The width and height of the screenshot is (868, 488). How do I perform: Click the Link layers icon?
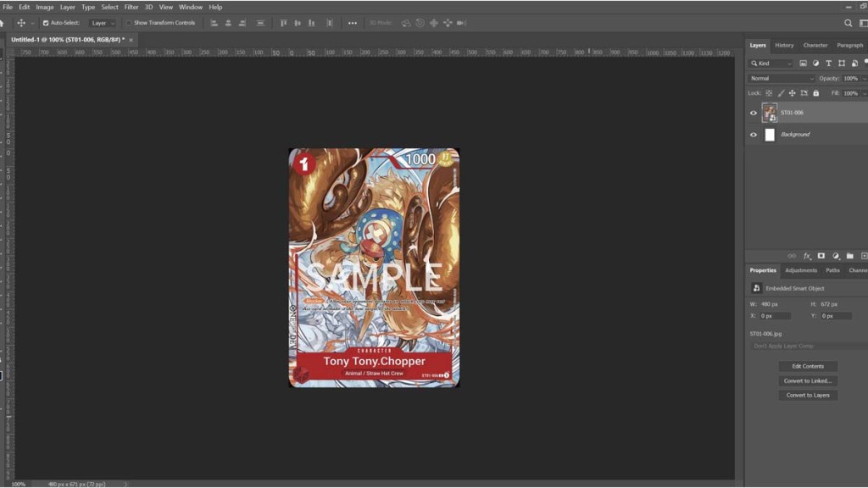coord(793,256)
